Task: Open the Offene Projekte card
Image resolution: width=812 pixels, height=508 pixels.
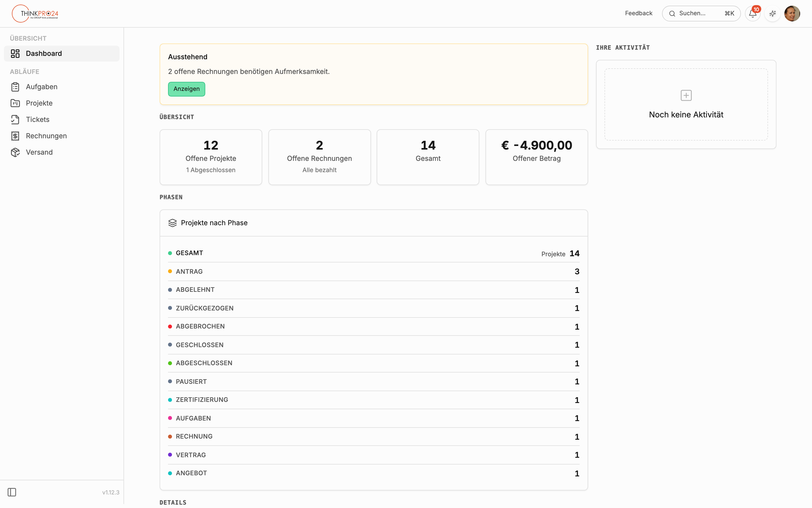Action: click(x=211, y=157)
